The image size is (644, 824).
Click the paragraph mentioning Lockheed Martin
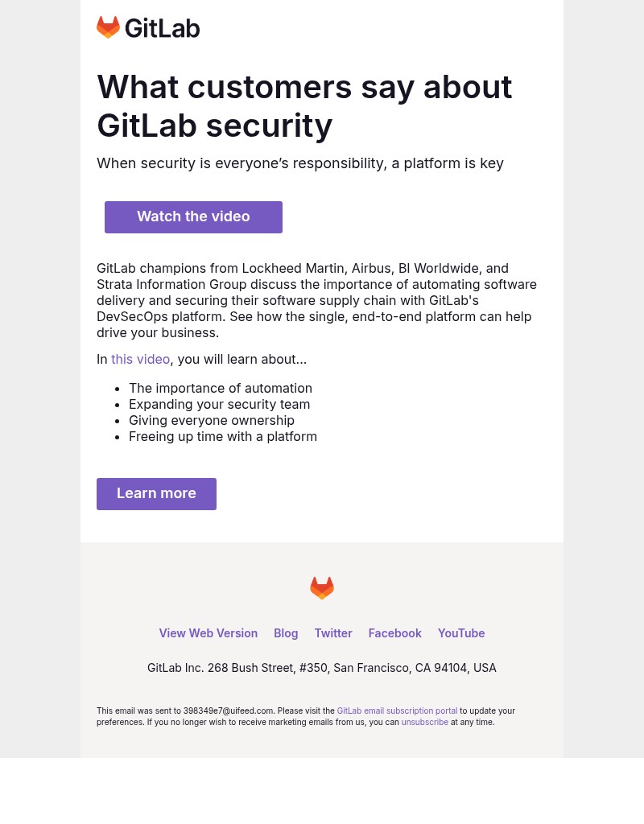tap(316, 300)
